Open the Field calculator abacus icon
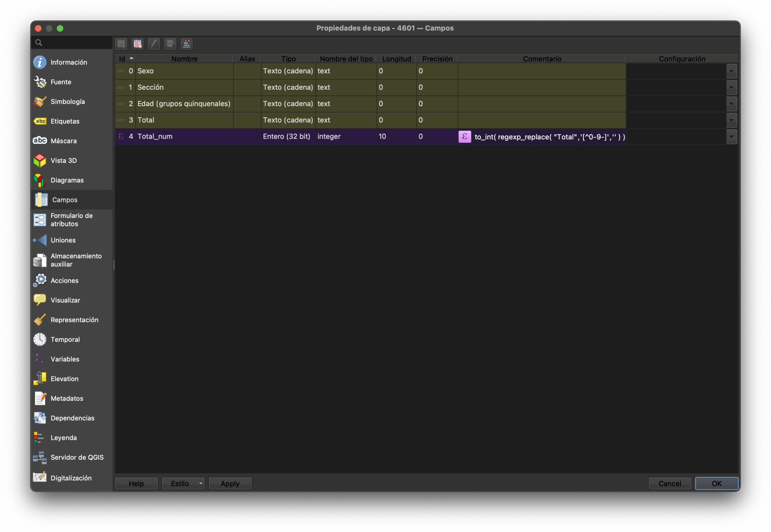This screenshot has width=771, height=532. pyautogui.click(x=187, y=44)
